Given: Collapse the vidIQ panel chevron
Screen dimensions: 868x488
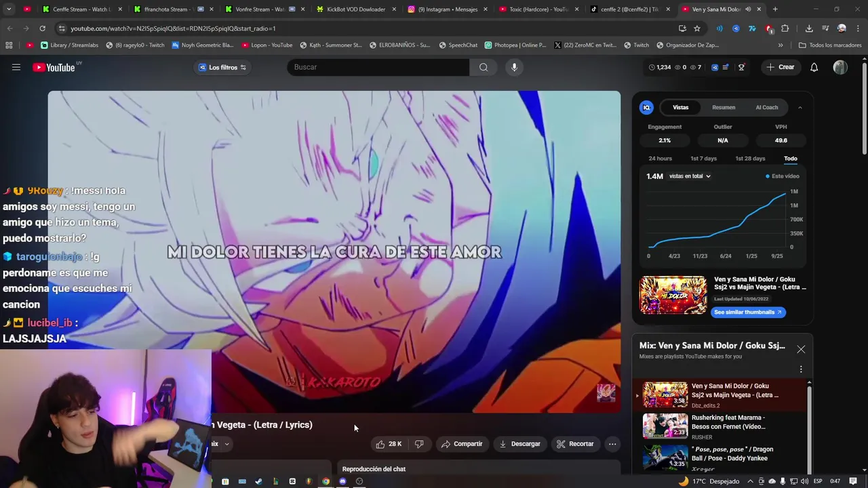Looking at the screenshot, I should pyautogui.click(x=800, y=107).
